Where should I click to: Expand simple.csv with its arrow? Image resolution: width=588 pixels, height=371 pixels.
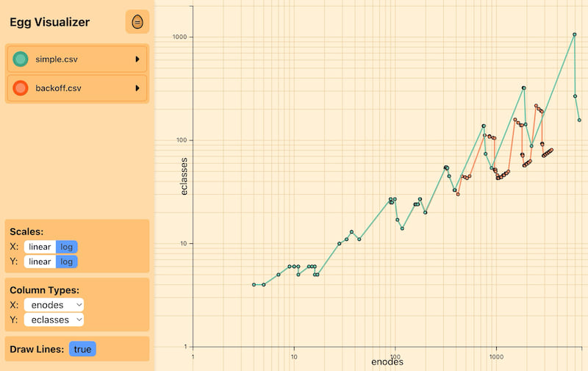tap(137, 59)
